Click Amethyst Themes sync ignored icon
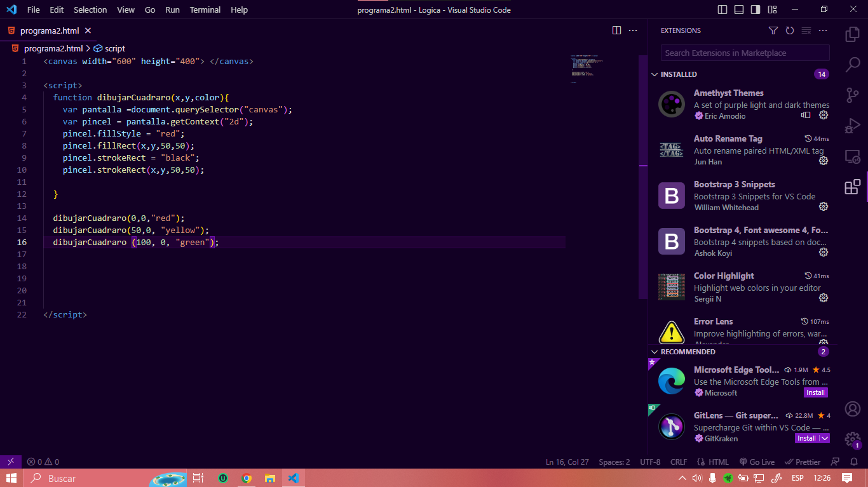The width and height of the screenshot is (868, 487). pyautogui.click(x=806, y=116)
